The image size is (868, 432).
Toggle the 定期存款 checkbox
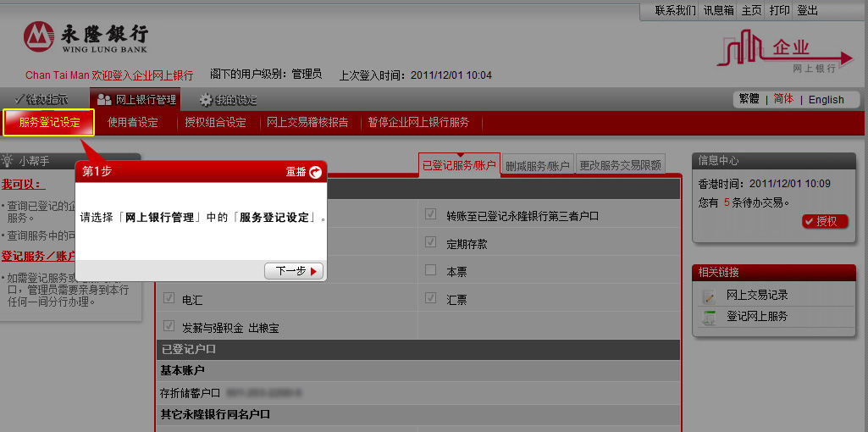tap(431, 243)
